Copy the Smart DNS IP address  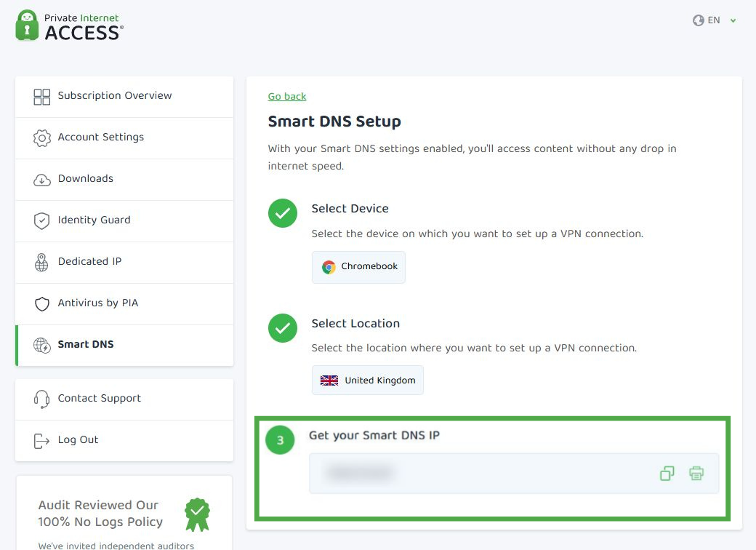[x=667, y=474]
